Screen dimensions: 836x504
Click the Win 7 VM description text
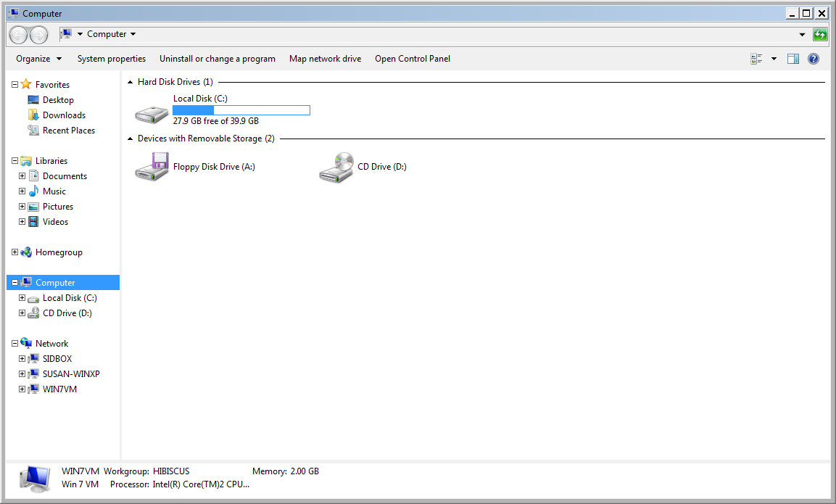point(80,484)
